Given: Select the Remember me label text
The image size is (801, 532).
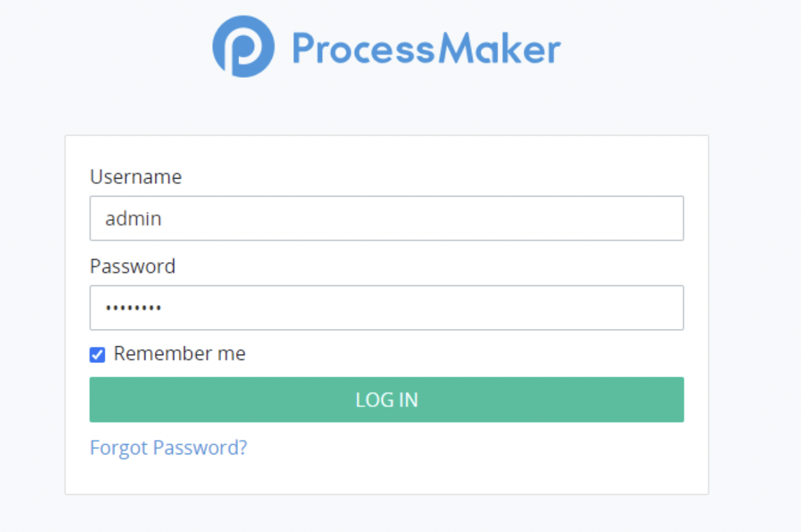Looking at the screenshot, I should tap(179, 353).
